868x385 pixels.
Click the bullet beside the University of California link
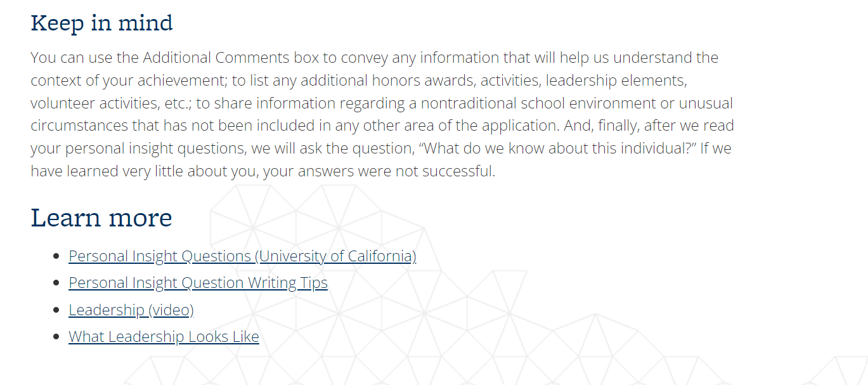click(56, 257)
